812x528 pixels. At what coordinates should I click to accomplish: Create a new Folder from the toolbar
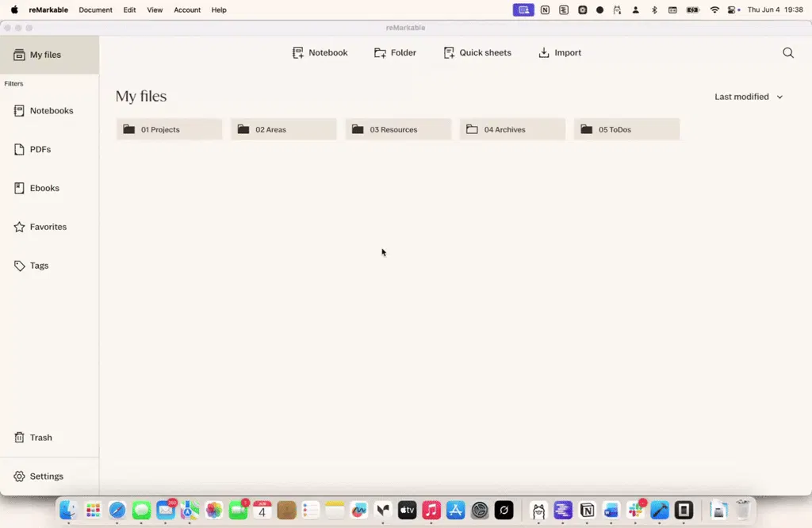[x=395, y=53]
